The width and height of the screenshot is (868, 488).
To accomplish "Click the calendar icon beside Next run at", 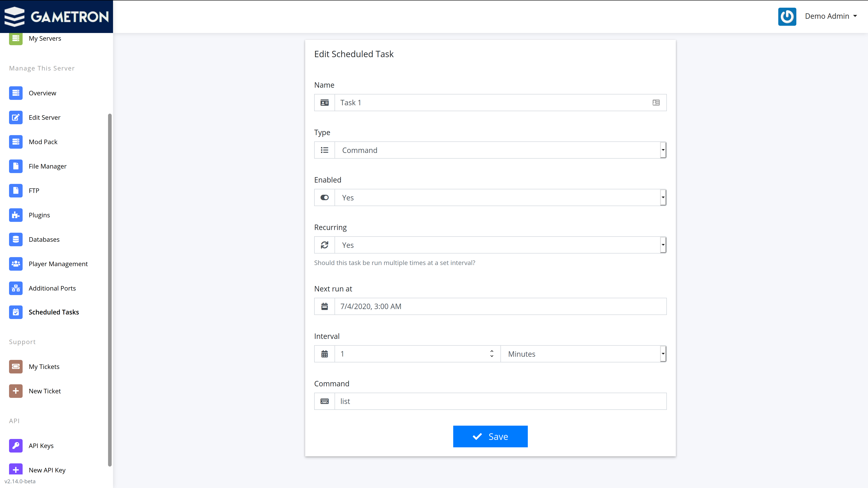I will click(325, 307).
